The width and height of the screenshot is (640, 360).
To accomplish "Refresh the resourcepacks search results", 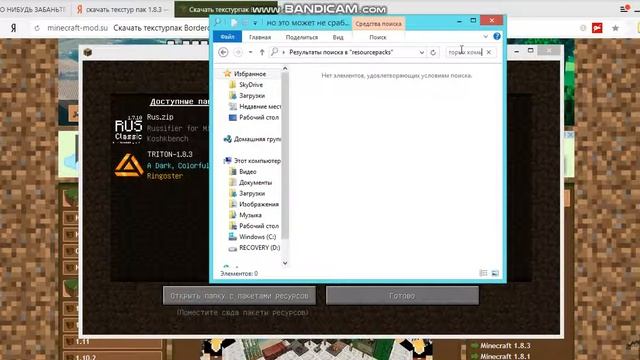I will tap(433, 52).
